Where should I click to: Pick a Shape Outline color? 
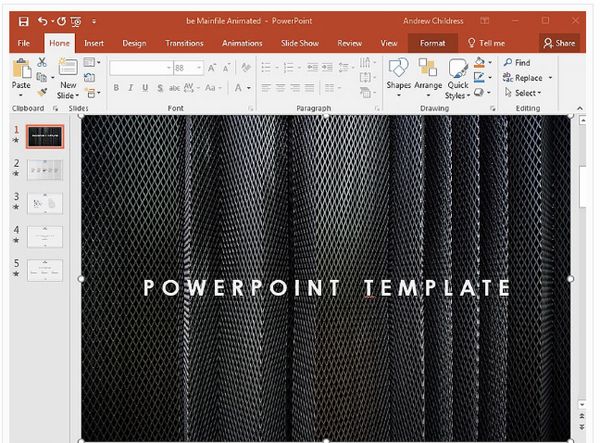point(479,78)
